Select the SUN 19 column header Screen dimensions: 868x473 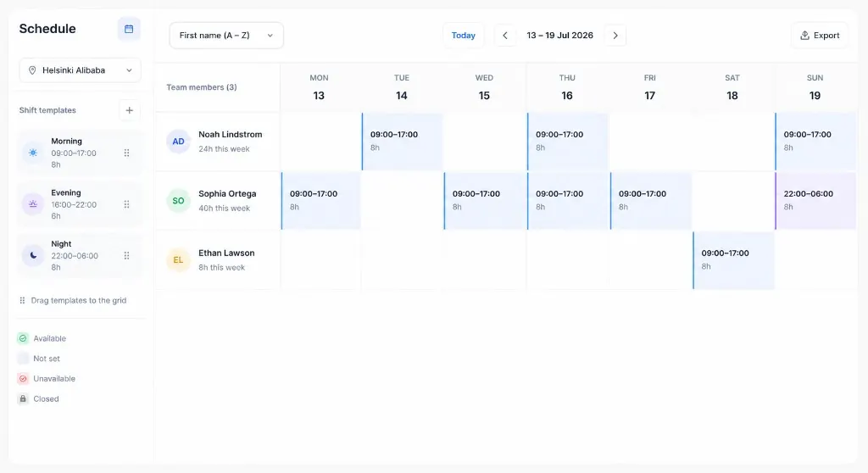coord(815,87)
